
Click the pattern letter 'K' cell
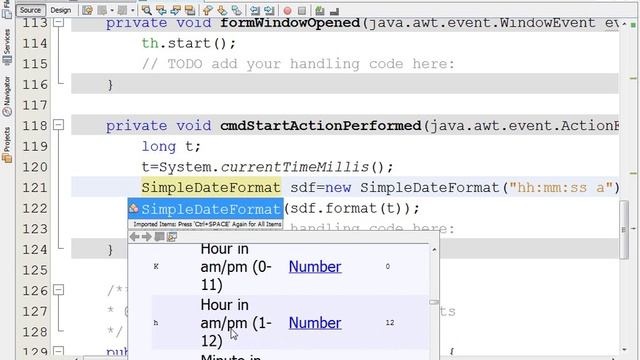(156, 267)
